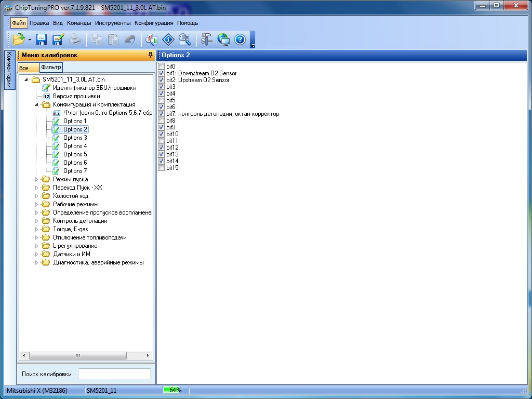Open the hammer and wrench settings icon
532x399 pixels.
pyautogui.click(x=207, y=39)
